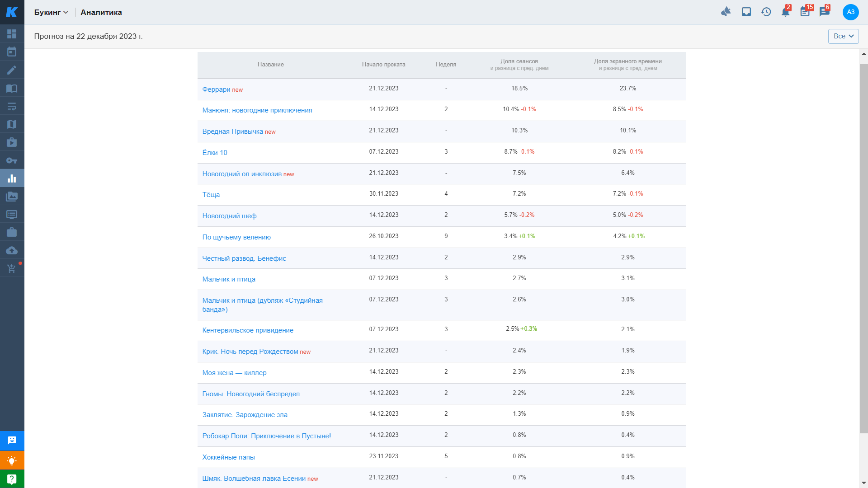Open Моя жена — киллер link
Image resolution: width=868 pixels, height=488 pixels.
point(234,373)
